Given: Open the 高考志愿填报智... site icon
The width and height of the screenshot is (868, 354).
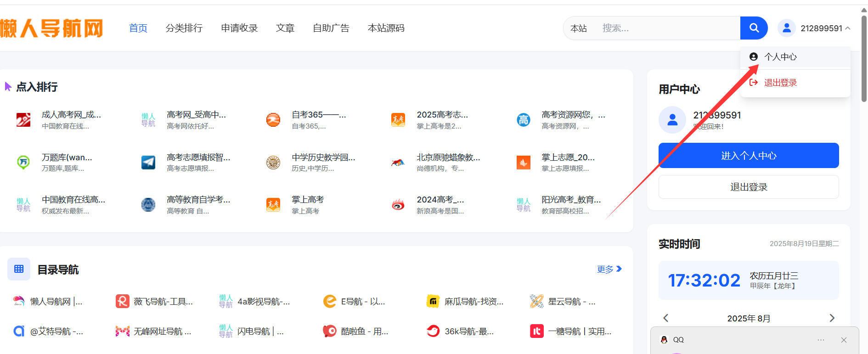Looking at the screenshot, I should click(148, 162).
